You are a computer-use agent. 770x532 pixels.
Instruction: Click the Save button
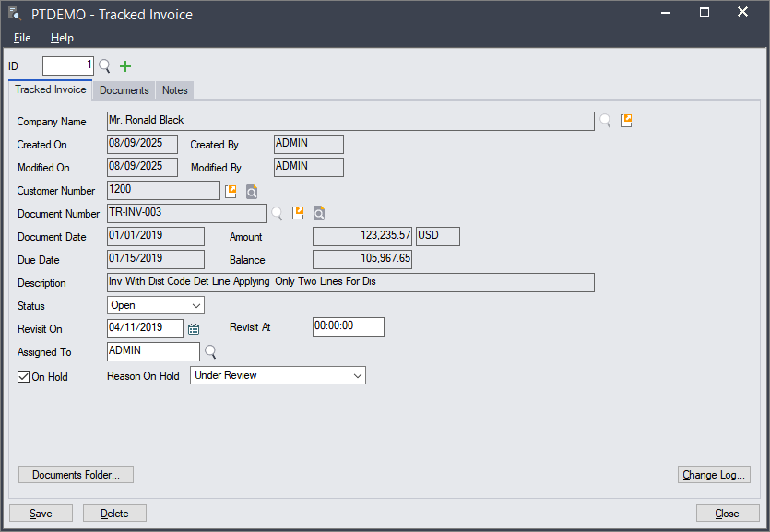click(x=41, y=514)
